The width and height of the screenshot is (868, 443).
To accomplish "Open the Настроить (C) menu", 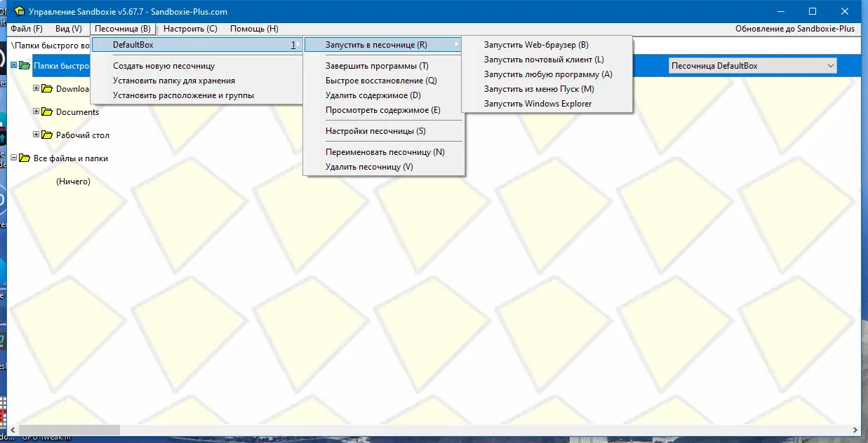I will click(190, 29).
